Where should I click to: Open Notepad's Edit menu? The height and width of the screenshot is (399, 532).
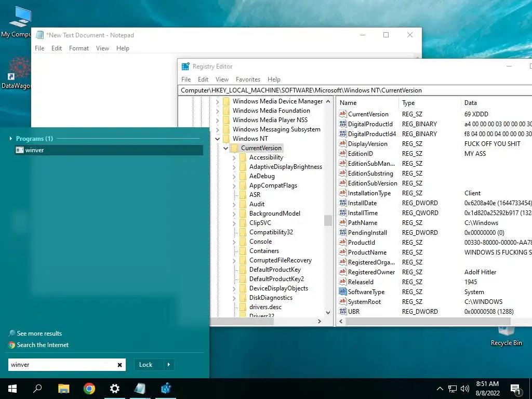coord(56,48)
